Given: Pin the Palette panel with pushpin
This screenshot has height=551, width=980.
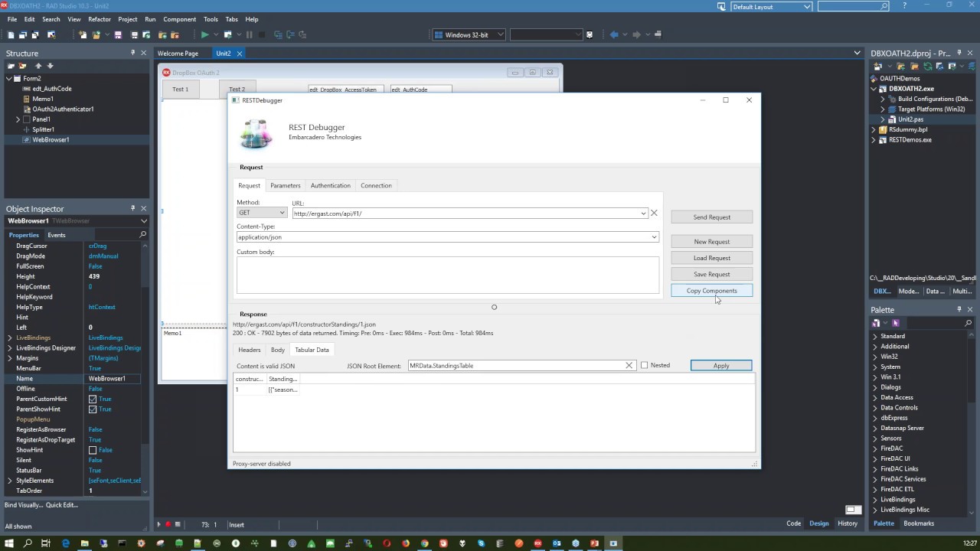Looking at the screenshot, I should pos(959,309).
